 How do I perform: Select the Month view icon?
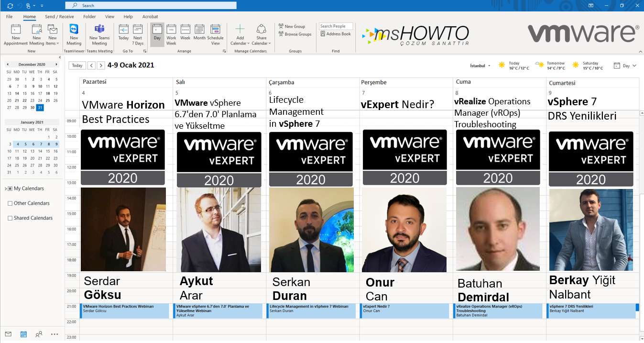[199, 30]
